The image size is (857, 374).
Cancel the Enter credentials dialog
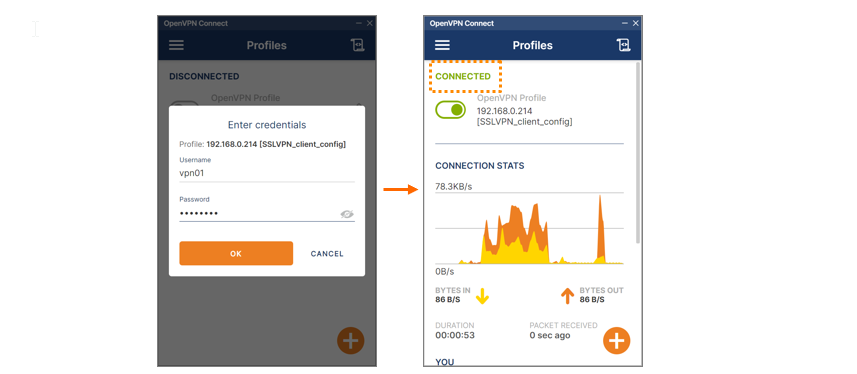point(327,254)
